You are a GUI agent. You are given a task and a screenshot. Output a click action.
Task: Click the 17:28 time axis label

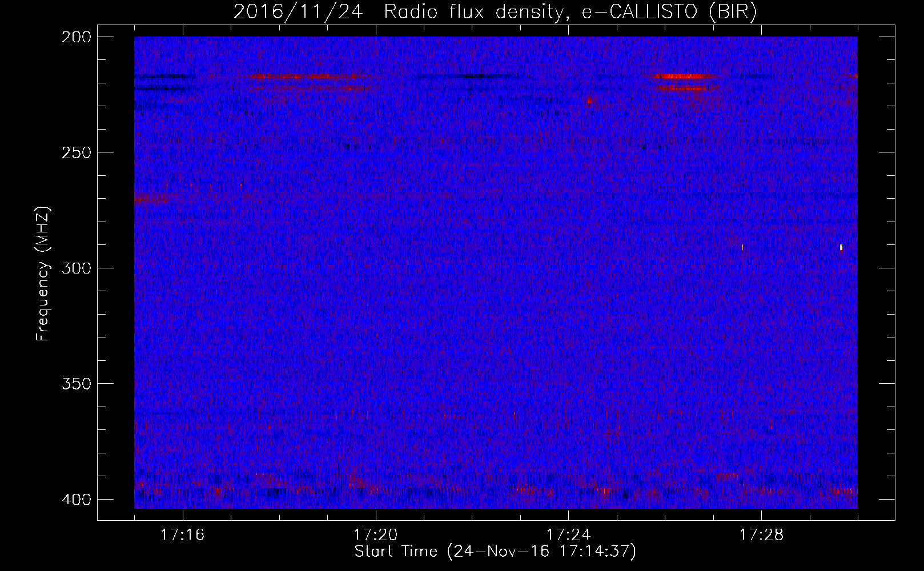point(761,535)
